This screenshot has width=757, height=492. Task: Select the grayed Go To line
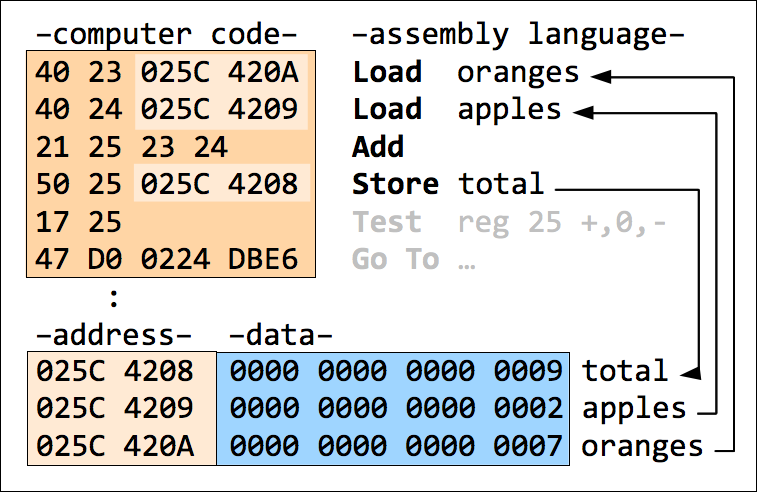[414, 259]
